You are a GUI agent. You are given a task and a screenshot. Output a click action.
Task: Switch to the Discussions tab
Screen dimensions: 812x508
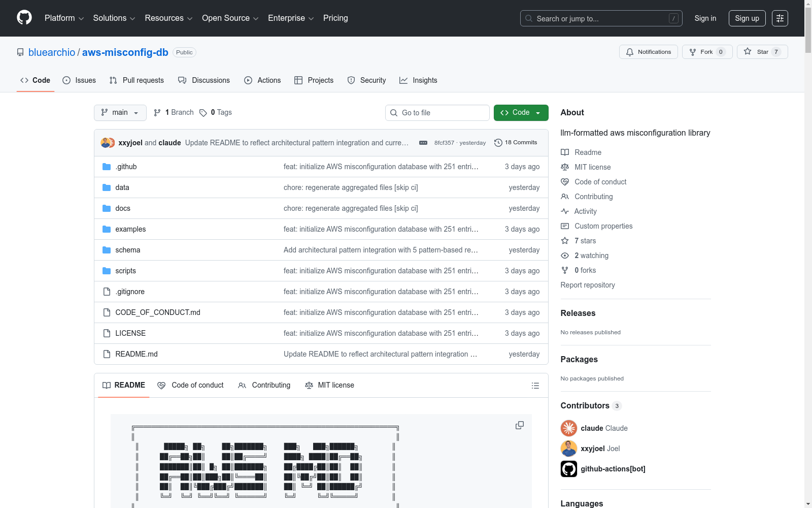click(204, 80)
